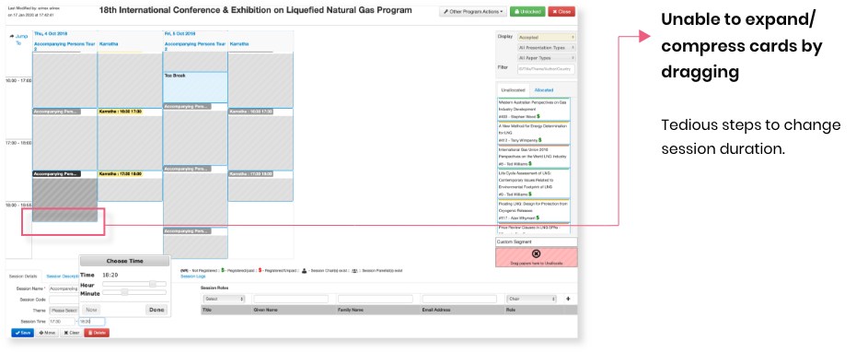The width and height of the screenshot is (868, 353).
Task: Click the unallocate drop-zone circle-X icon
Action: 536,253
